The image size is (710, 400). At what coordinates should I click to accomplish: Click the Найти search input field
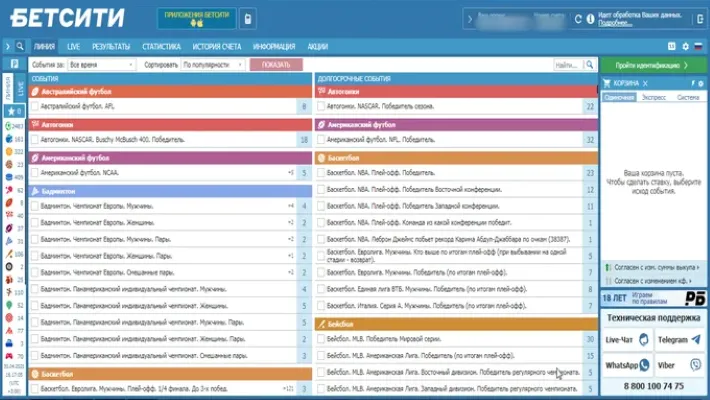pos(569,65)
